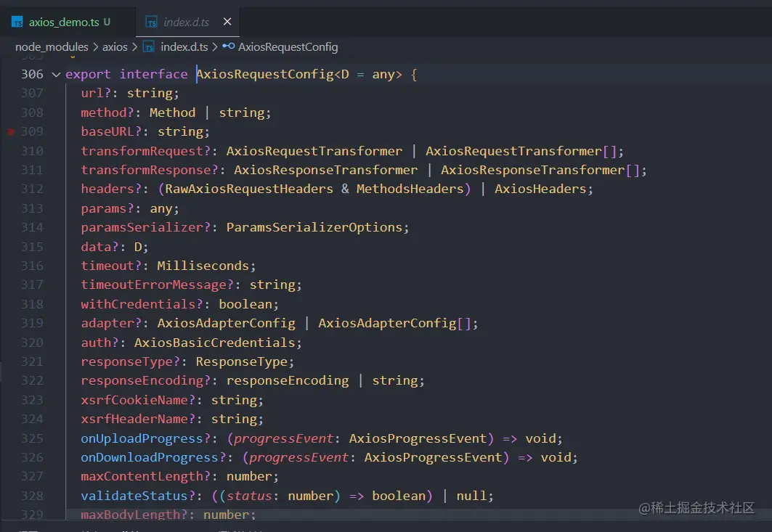Screen dimensions: 772x532
Task: Click progressEvent parameter on line 326
Action: 299,457
